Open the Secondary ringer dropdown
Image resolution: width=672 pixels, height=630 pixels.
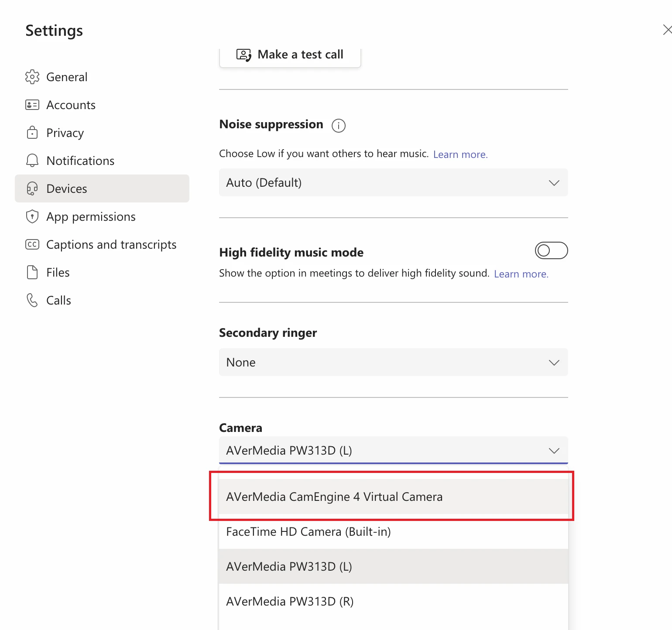pos(393,362)
